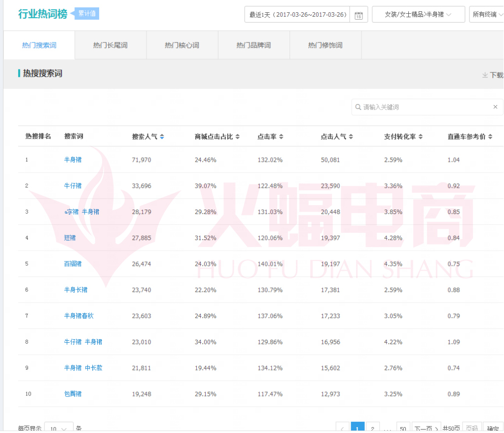The width and height of the screenshot is (504, 433).
Task: Focus the 请输入关键词 search field
Action: 427,107
